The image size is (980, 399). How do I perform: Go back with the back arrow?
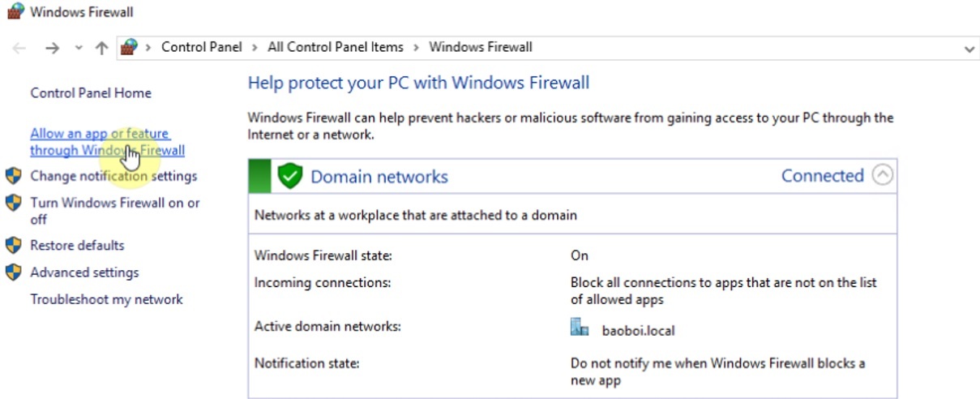coord(19,48)
